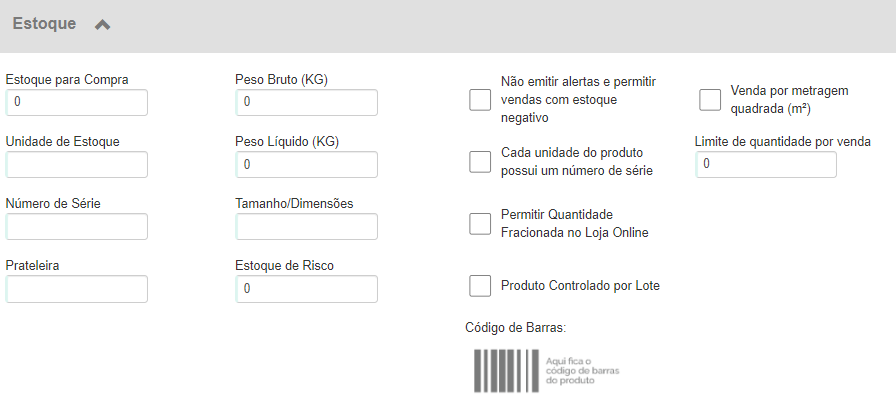Select the Número de Série field
This screenshot has height=410, width=896.
(77, 227)
